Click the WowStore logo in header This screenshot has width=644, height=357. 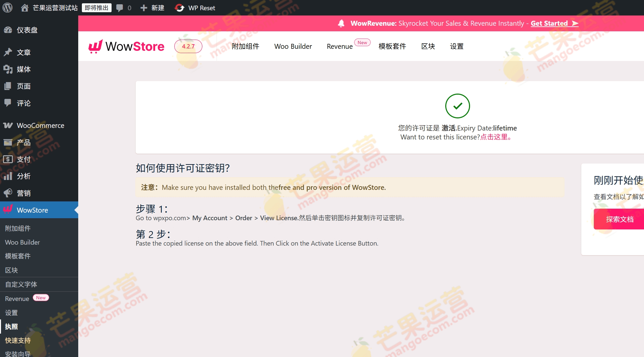coord(126,46)
